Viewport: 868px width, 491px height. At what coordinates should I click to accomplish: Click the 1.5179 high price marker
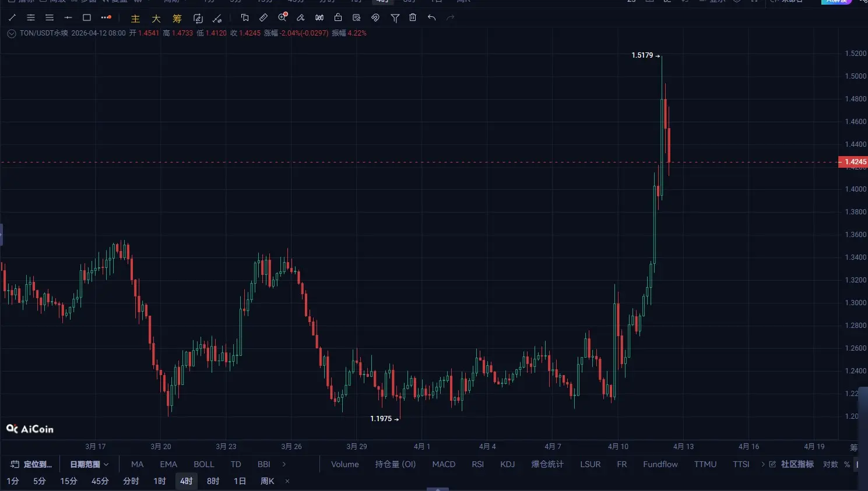coord(646,55)
